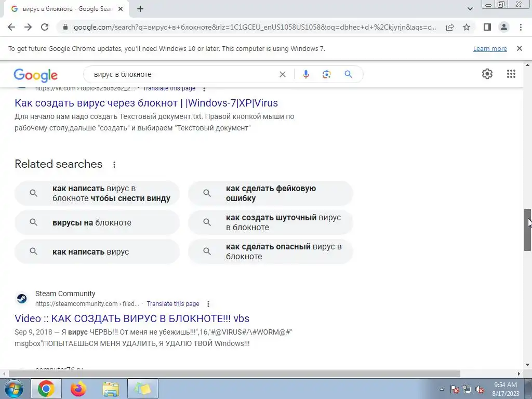This screenshot has height=399, width=532.
Task: Search 'как создать шуточный вирус в блокноте'
Action: (271, 222)
